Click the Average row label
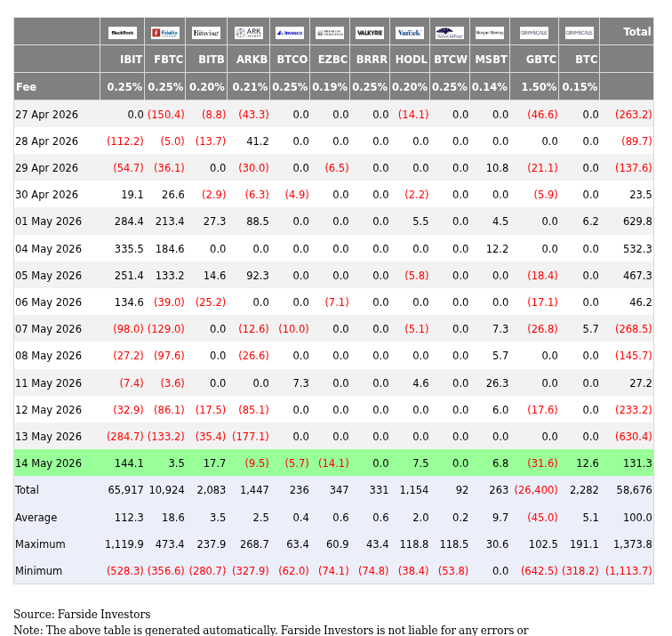The image size is (672, 636). 36,517
